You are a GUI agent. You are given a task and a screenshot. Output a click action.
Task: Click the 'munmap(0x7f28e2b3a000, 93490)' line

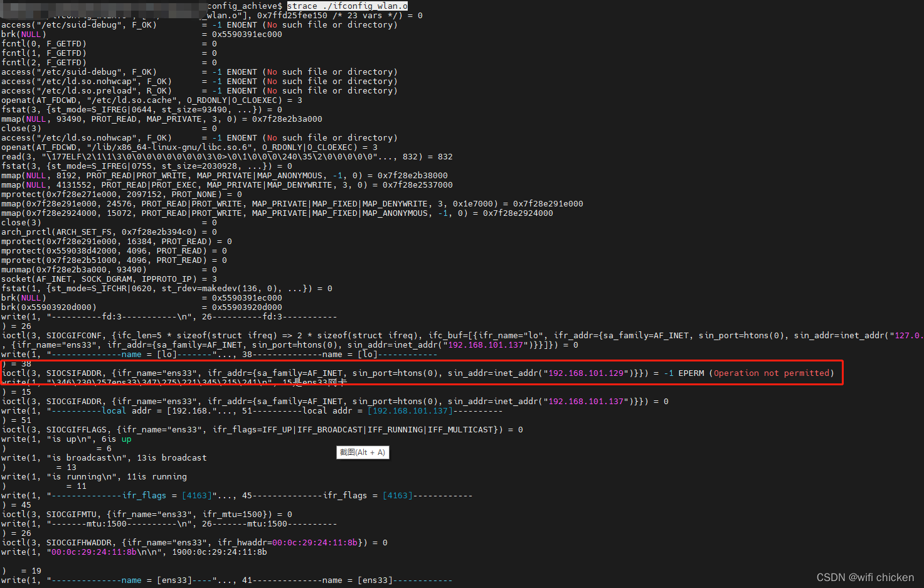pos(109,270)
